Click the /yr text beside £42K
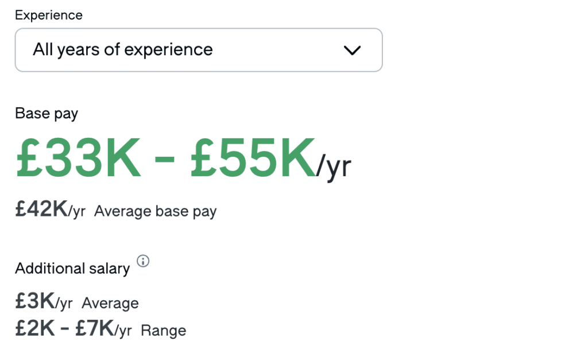The width and height of the screenshot is (588, 364). click(77, 211)
